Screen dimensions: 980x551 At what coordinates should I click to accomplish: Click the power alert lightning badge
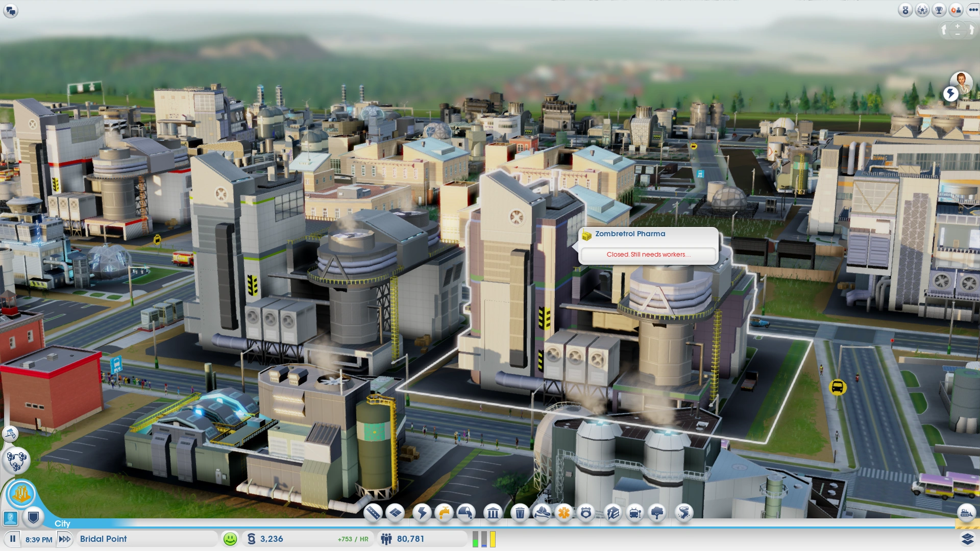(x=950, y=93)
